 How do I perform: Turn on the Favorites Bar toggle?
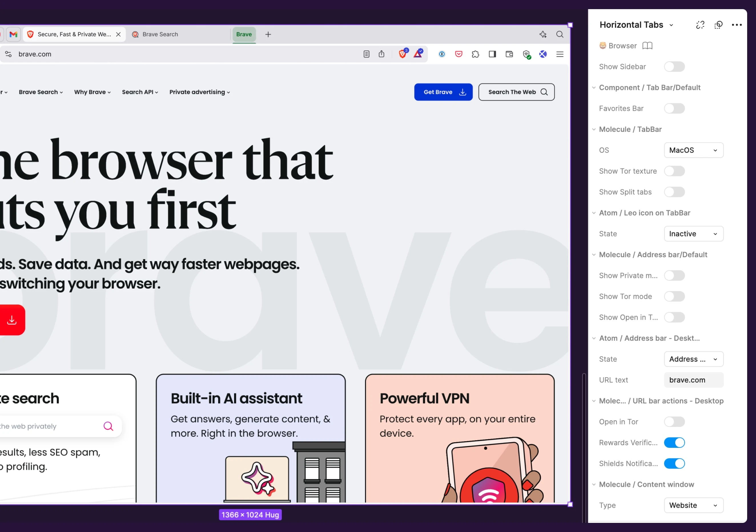tap(674, 108)
